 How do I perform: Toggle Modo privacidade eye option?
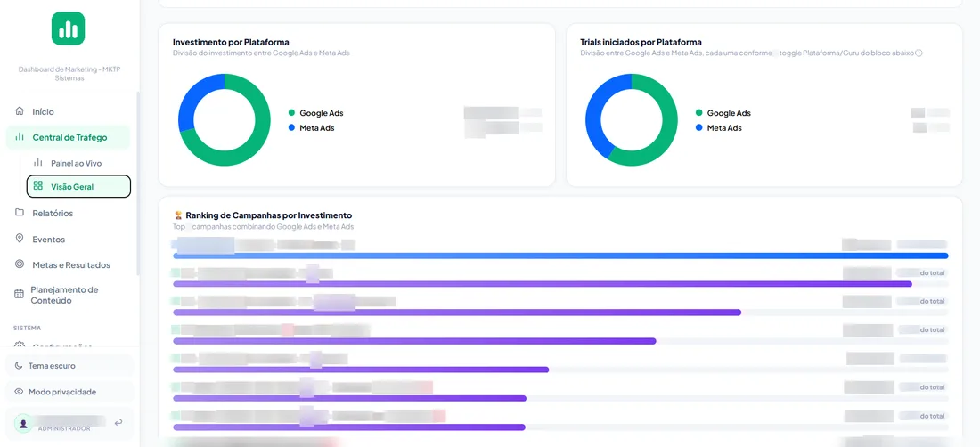click(x=69, y=392)
